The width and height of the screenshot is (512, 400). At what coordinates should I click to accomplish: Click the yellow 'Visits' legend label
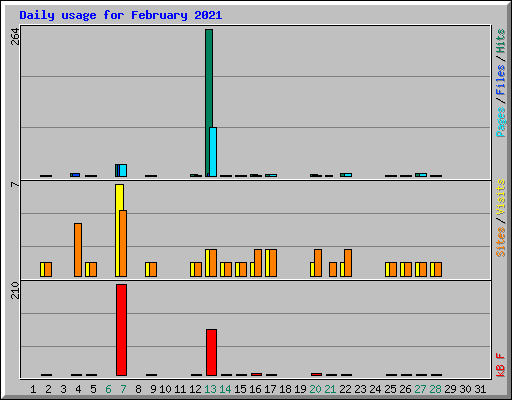point(501,197)
